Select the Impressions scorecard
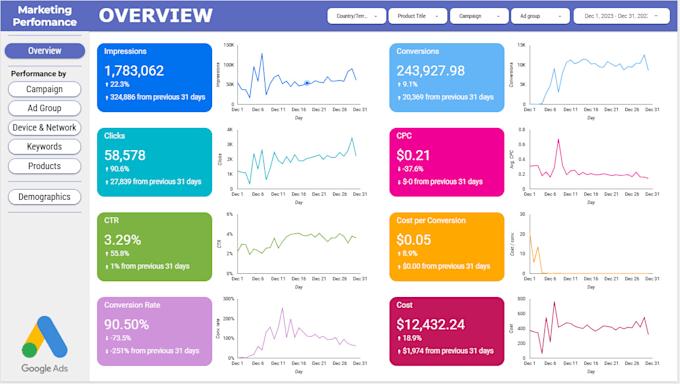The width and height of the screenshot is (680, 384). click(154, 78)
